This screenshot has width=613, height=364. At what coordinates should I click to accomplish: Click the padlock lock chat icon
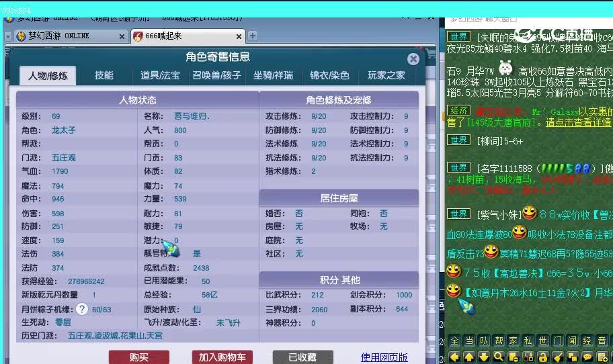tap(543, 357)
